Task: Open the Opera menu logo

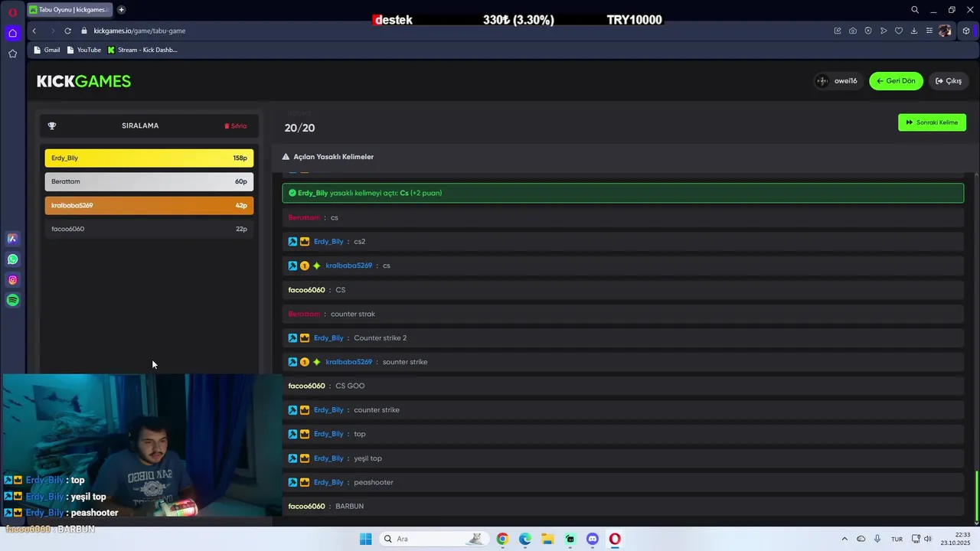Action: coord(12,11)
